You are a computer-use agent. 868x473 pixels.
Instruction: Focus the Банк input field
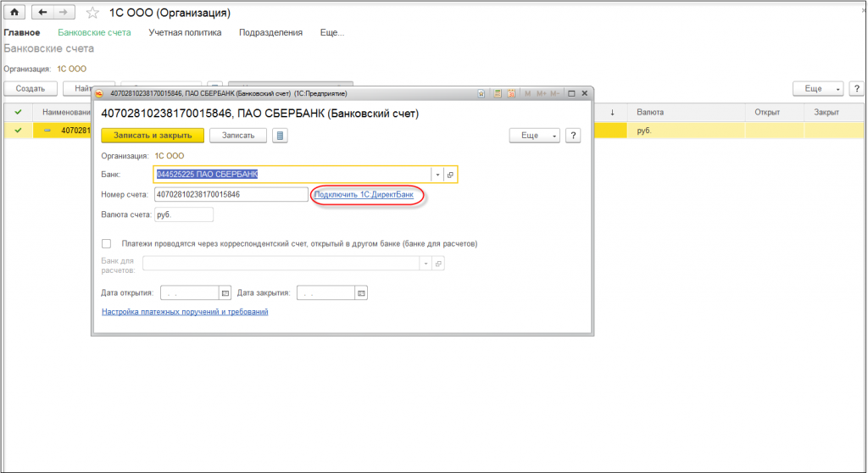tap(292, 175)
